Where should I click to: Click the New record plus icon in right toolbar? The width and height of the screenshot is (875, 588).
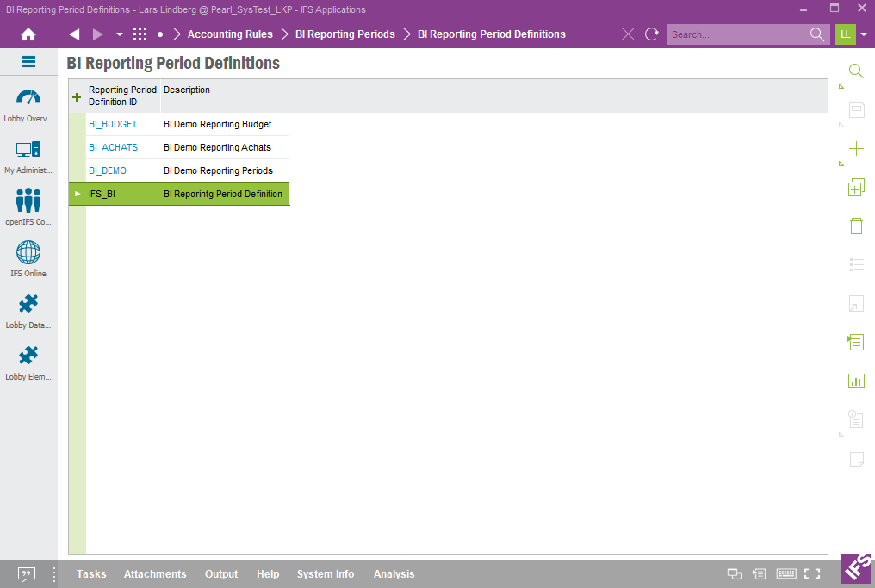pos(856,148)
